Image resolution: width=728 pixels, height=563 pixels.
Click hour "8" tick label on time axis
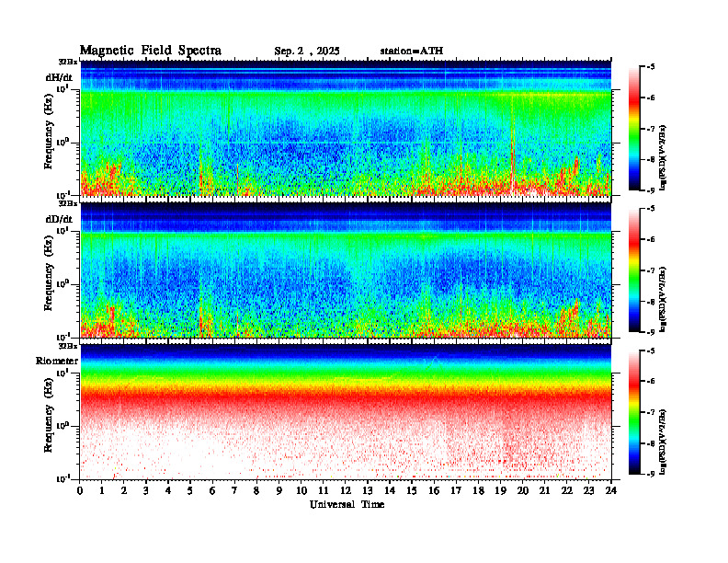pos(256,490)
